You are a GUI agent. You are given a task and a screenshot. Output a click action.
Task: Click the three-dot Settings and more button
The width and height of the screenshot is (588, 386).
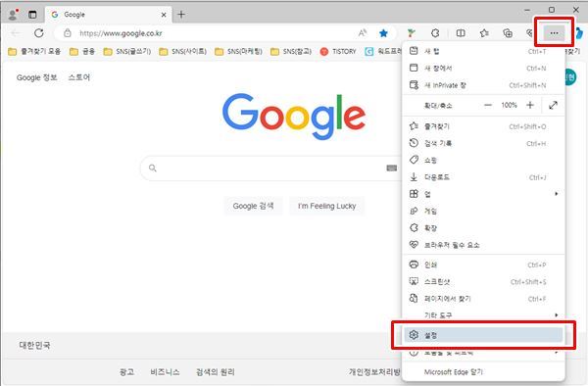pyautogui.click(x=554, y=33)
